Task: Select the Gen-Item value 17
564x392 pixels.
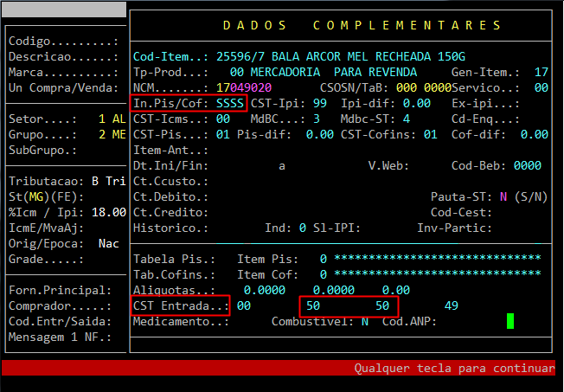Action: (541, 72)
